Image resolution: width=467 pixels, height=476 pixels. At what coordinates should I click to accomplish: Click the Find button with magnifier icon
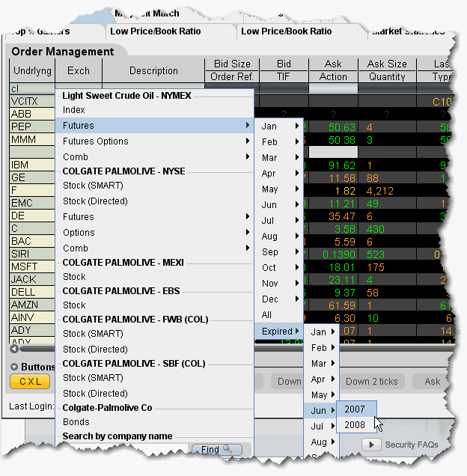click(216, 449)
